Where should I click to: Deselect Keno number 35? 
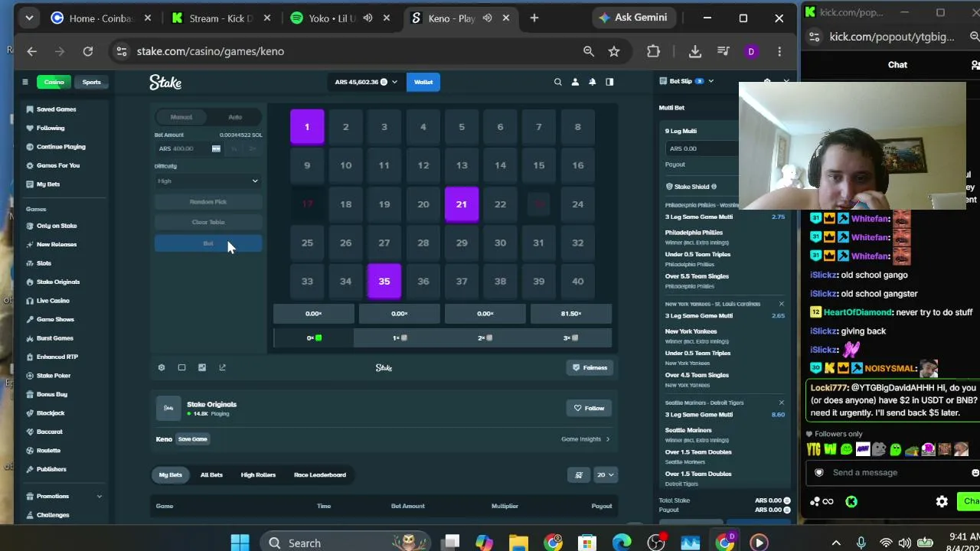point(384,282)
